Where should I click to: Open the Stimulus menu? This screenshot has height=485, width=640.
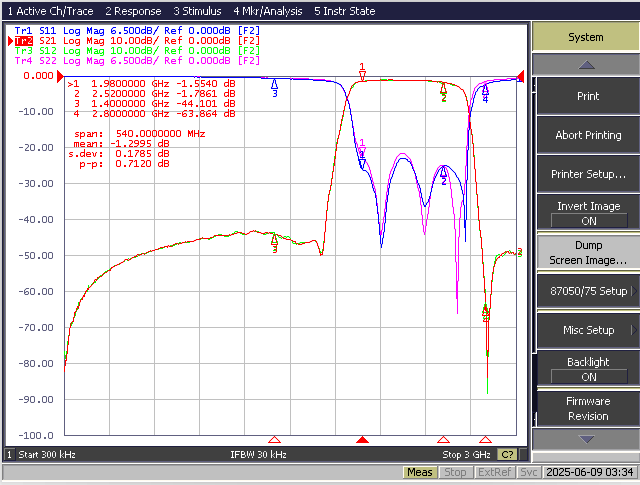[197, 11]
